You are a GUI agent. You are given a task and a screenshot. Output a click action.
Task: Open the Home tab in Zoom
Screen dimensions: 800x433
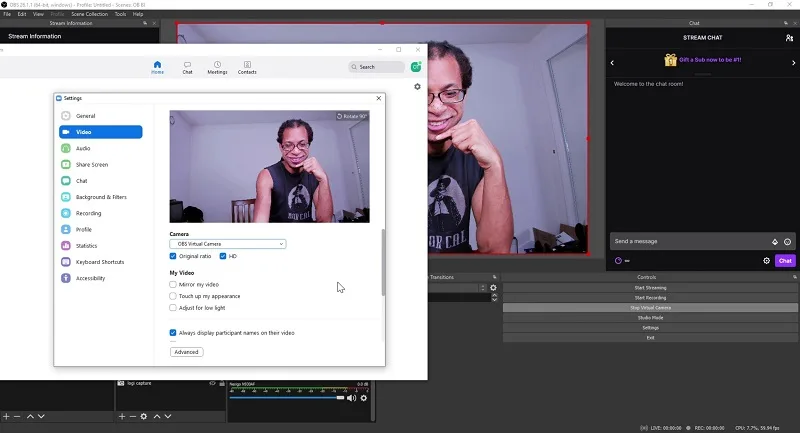click(x=157, y=67)
